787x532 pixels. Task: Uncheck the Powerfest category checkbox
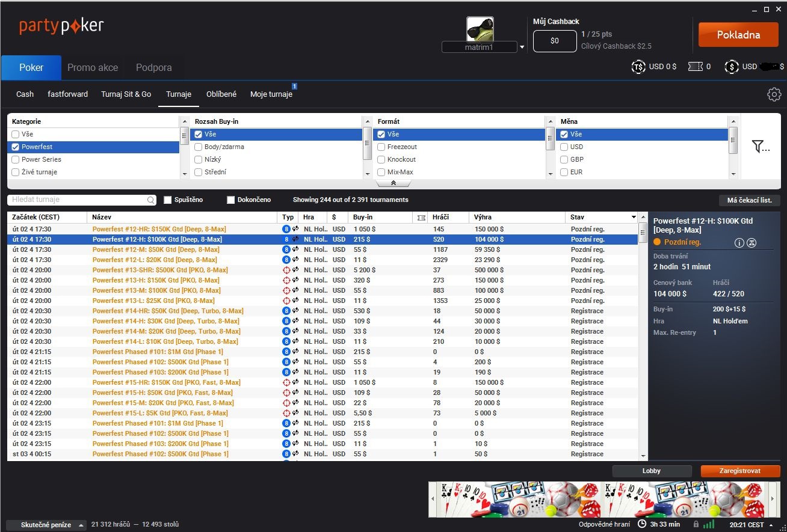coord(16,147)
